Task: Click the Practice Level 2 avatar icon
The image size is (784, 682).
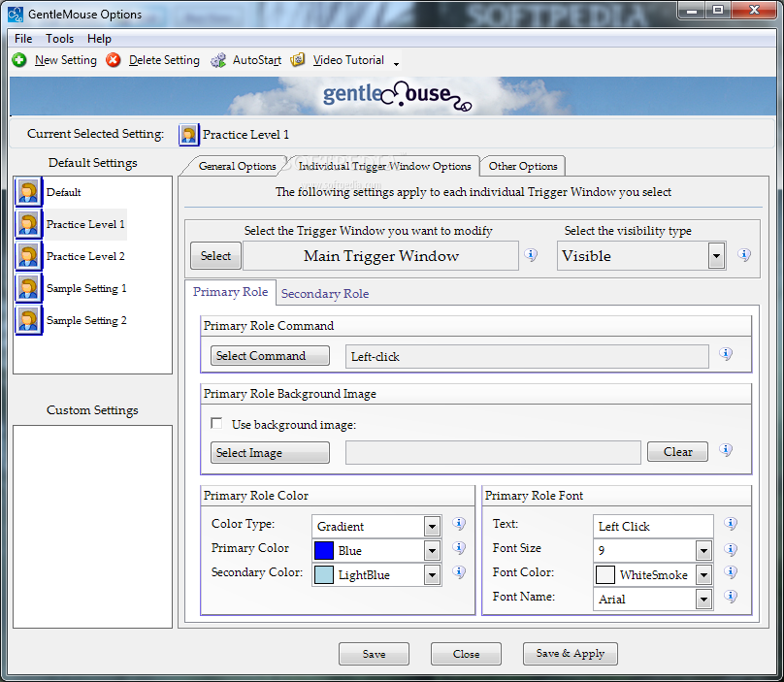Action: pyautogui.click(x=28, y=256)
